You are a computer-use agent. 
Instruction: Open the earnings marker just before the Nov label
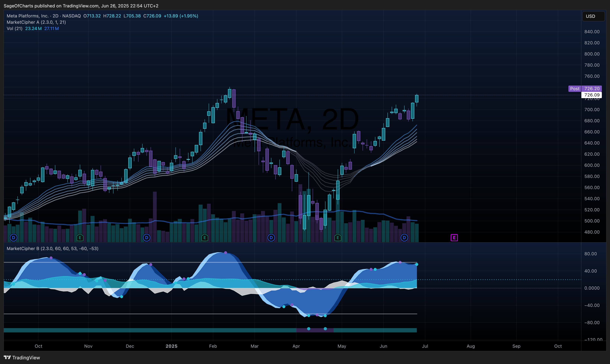point(80,237)
